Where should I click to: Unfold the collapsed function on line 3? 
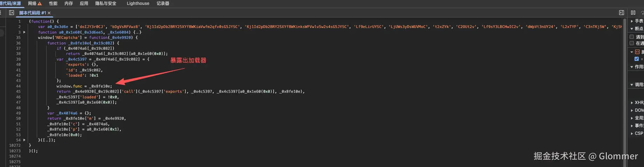click(x=24, y=32)
